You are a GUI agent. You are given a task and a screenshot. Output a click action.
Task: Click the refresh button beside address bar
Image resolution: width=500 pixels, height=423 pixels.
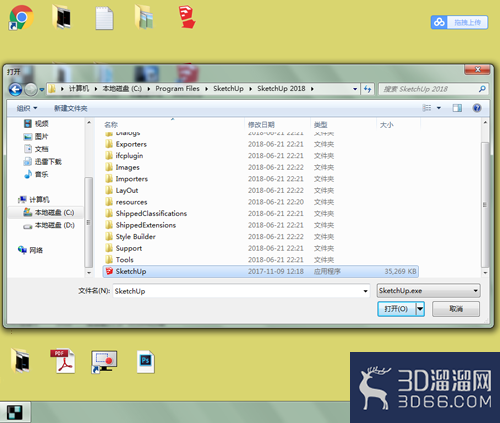click(367, 89)
